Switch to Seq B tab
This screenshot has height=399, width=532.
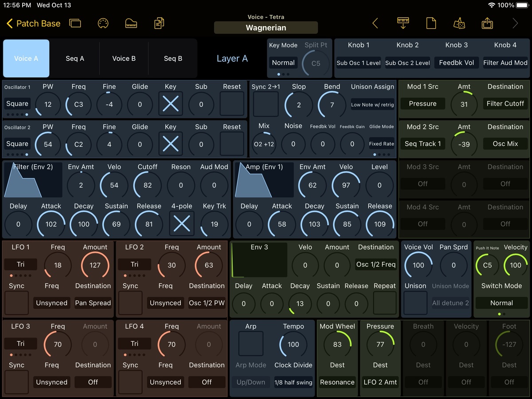click(173, 59)
